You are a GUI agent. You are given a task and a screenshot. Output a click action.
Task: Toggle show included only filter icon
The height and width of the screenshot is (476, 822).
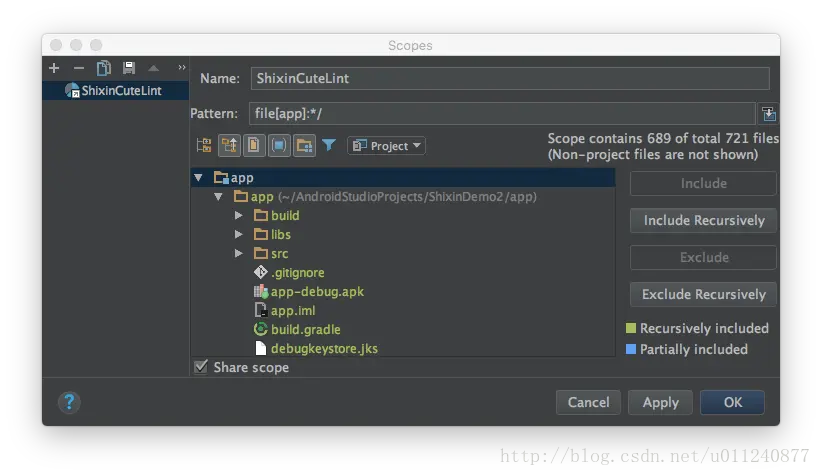(x=329, y=145)
